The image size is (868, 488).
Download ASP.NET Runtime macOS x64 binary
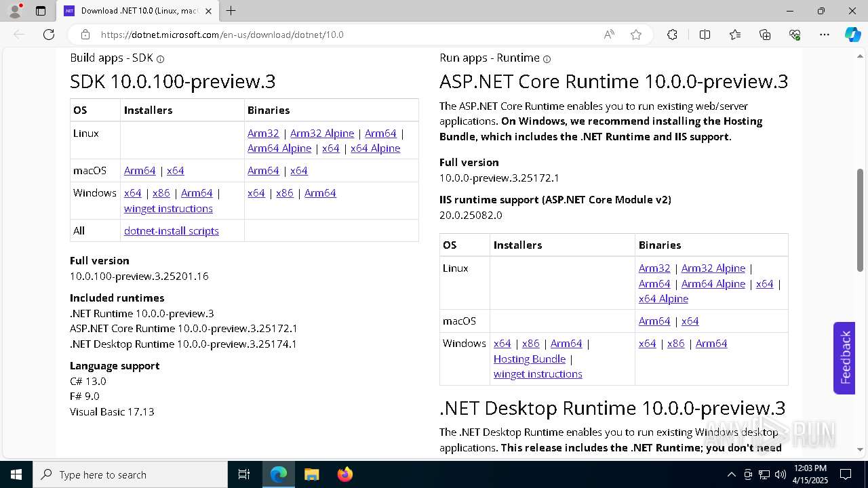pyautogui.click(x=690, y=321)
